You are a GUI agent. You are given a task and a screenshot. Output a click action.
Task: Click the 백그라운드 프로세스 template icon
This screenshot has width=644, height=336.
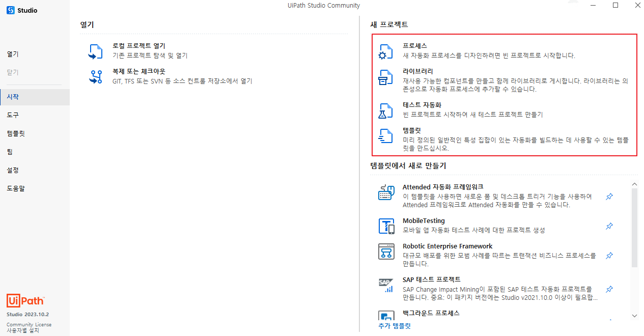click(386, 316)
